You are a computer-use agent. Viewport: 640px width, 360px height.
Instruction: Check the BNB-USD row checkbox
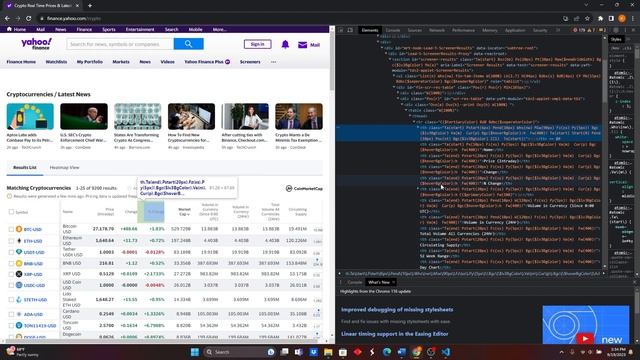[11, 263]
